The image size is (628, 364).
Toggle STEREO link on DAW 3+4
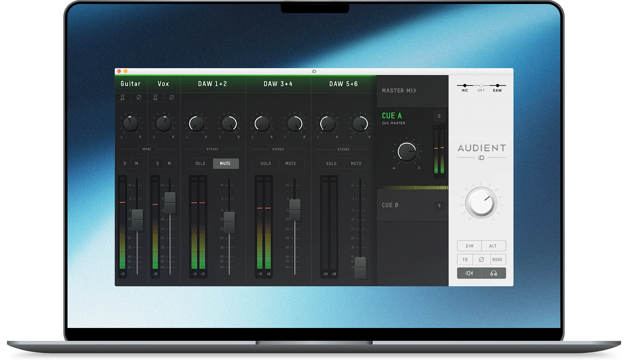click(278, 149)
